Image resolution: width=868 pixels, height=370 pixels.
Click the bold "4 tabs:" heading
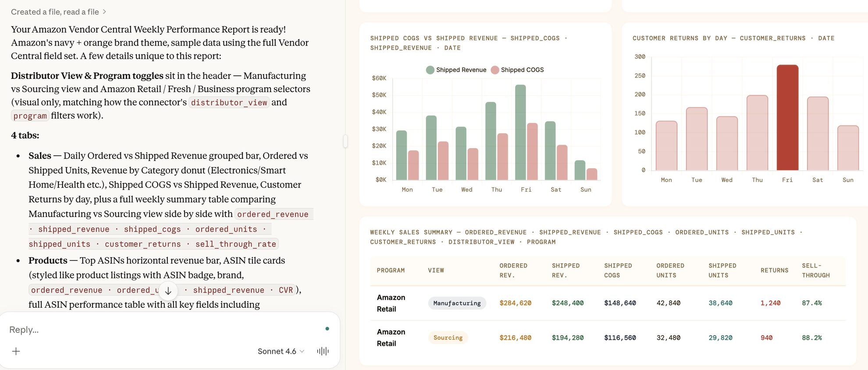(x=25, y=135)
